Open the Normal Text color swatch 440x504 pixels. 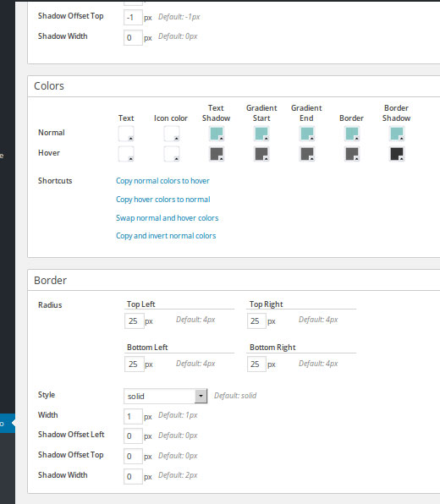pos(126,134)
